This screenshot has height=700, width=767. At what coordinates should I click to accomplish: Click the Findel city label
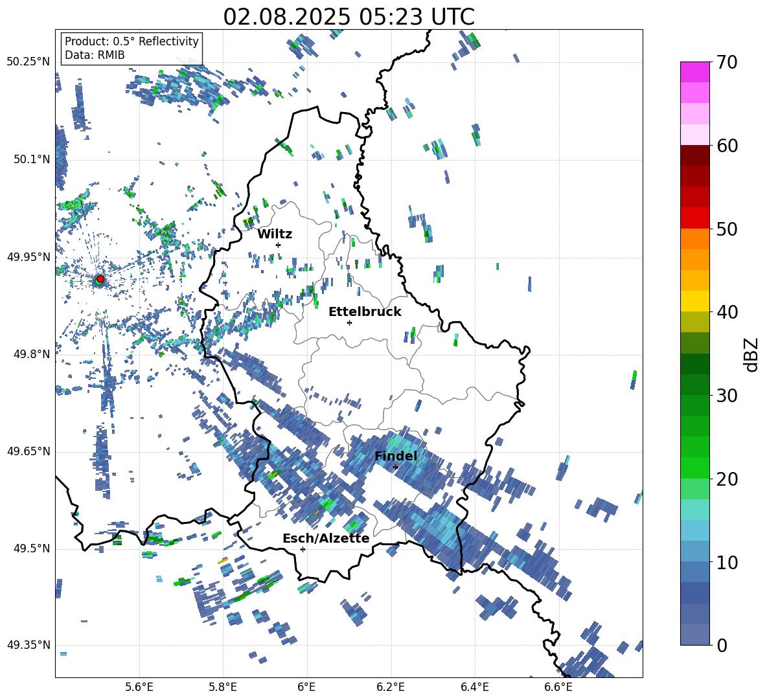click(396, 456)
